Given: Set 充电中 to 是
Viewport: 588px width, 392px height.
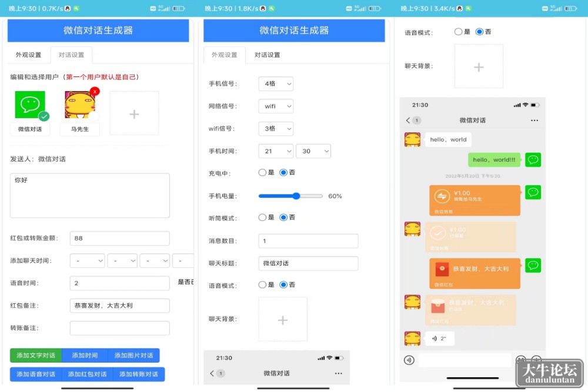Looking at the screenshot, I should click(x=262, y=172).
